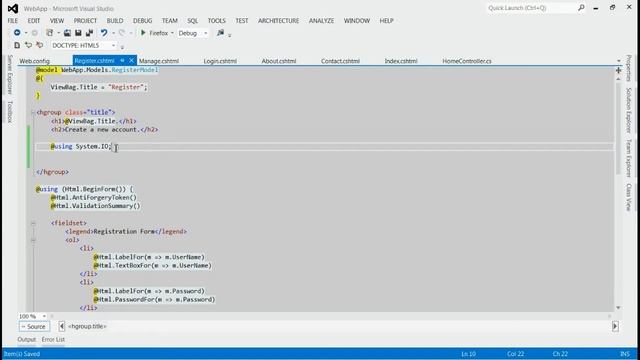The height and width of the screenshot is (360, 640).
Task: Start debugging with the green play icon
Action: point(143,33)
